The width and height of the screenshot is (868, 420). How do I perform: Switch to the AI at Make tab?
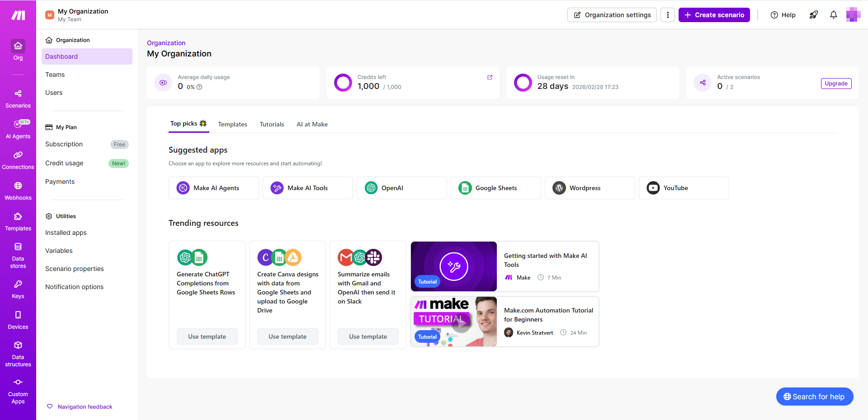coord(312,124)
